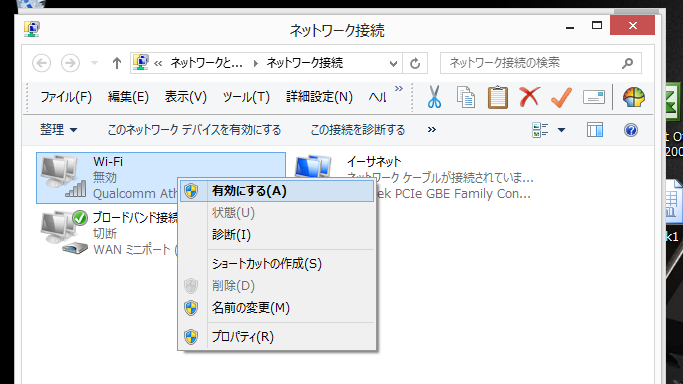Click この接続を診断する button

[x=358, y=130]
